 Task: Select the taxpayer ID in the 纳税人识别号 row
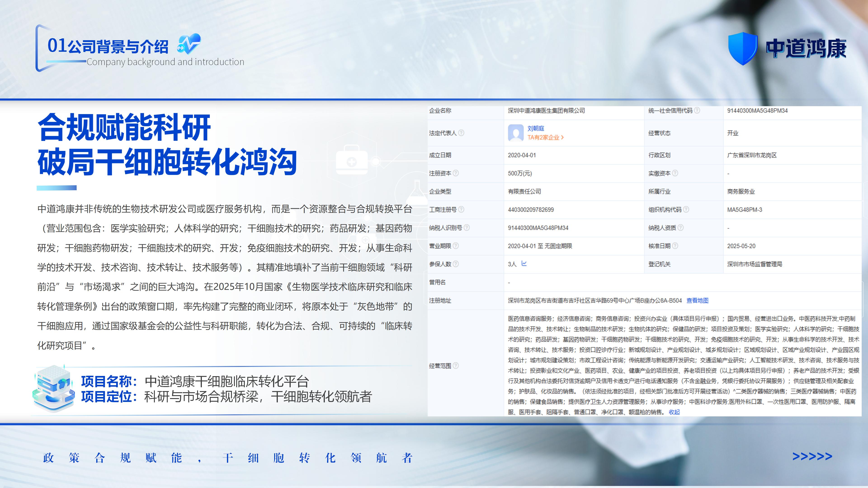click(x=538, y=228)
